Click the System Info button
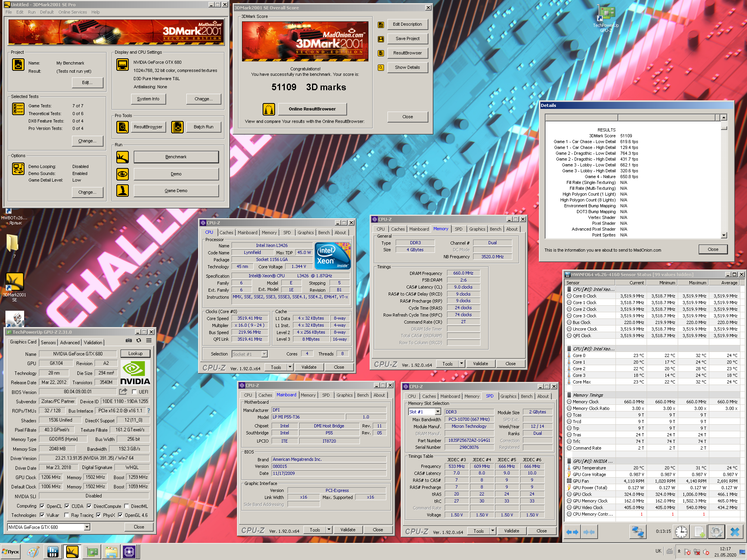Viewport: 747px width, 560px height. 148,99
